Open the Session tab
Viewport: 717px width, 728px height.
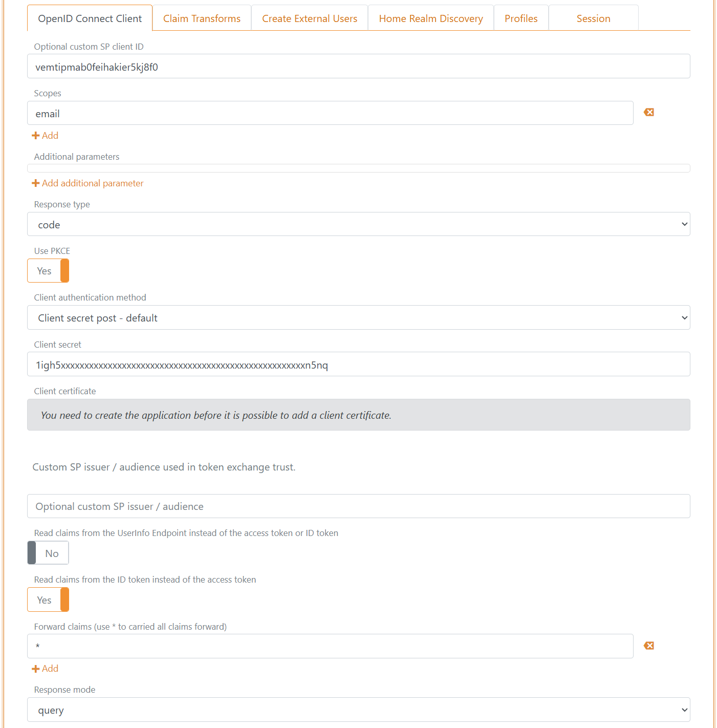coord(594,18)
